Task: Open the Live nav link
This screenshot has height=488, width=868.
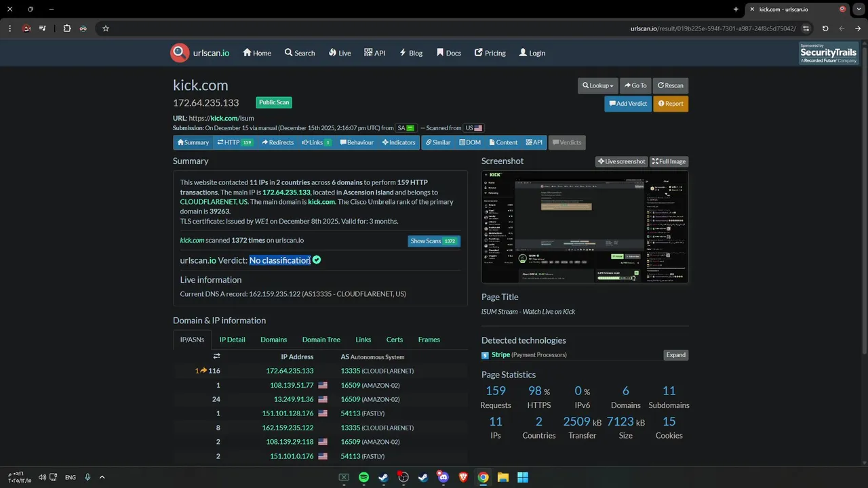Action: [x=340, y=53]
